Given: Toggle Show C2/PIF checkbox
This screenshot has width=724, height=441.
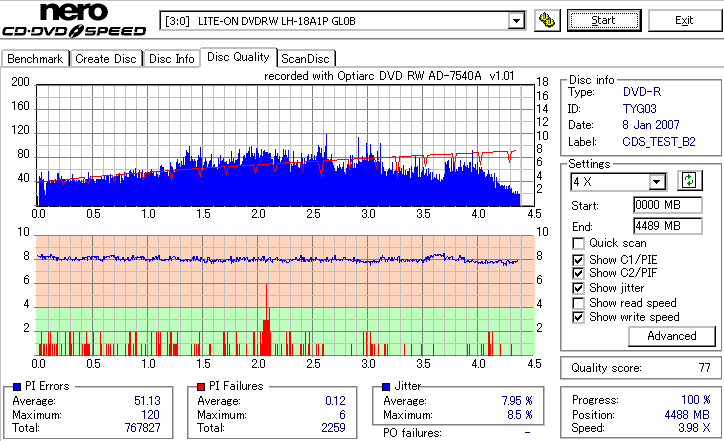Looking at the screenshot, I should [x=578, y=273].
